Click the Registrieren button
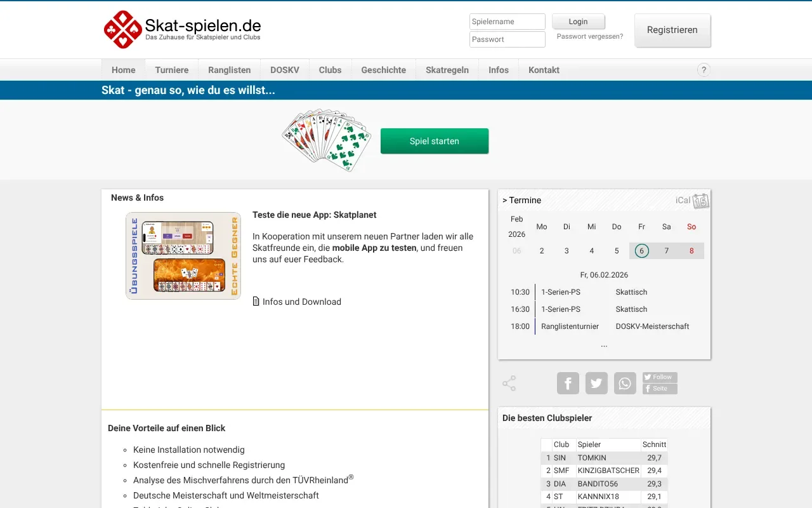The image size is (812, 508). click(x=672, y=30)
